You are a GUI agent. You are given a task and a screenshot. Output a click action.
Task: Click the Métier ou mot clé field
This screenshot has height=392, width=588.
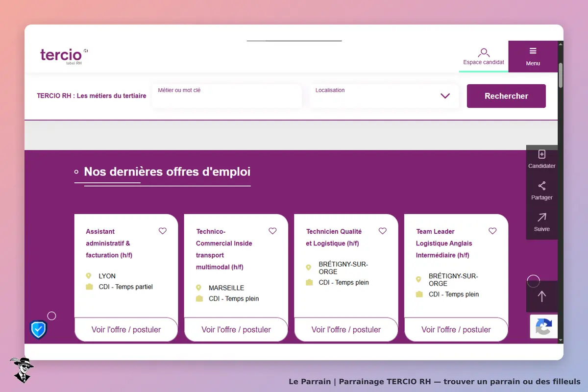click(227, 96)
